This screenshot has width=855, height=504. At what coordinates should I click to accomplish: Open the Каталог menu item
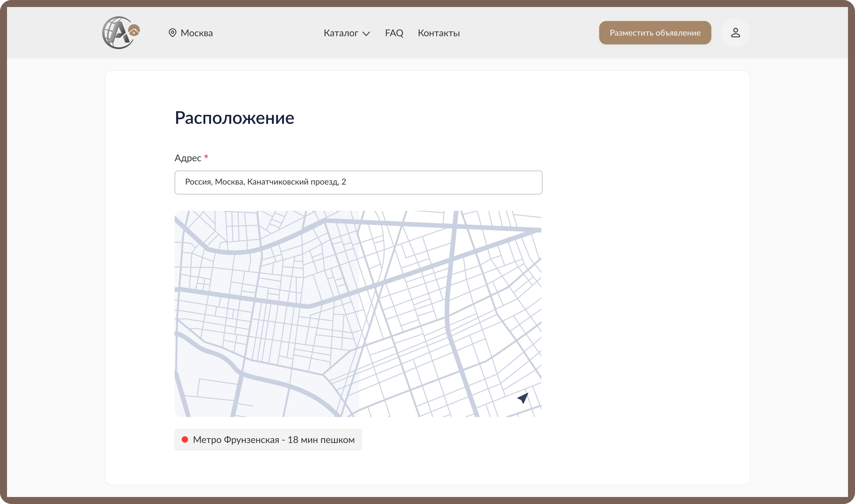point(341,33)
